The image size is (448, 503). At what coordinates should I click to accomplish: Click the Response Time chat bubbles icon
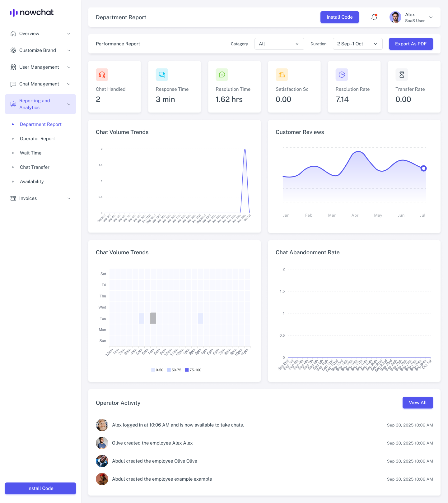(162, 75)
